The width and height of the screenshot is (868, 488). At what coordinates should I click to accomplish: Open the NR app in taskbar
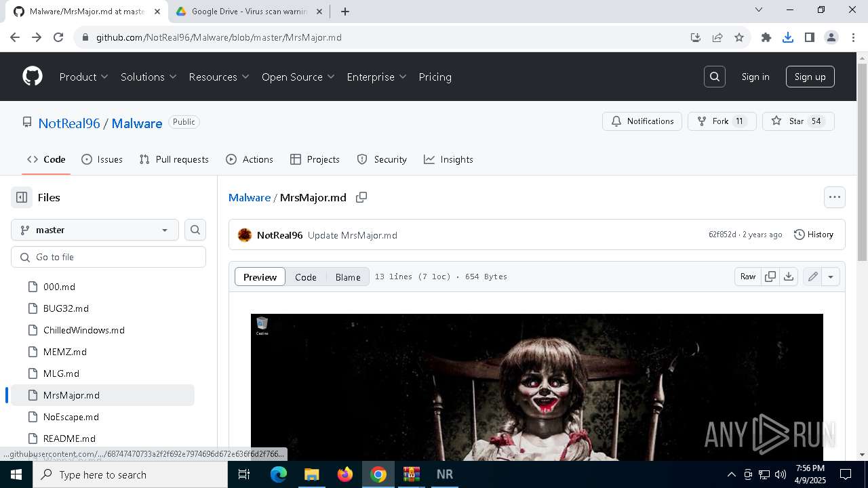tap(445, 474)
